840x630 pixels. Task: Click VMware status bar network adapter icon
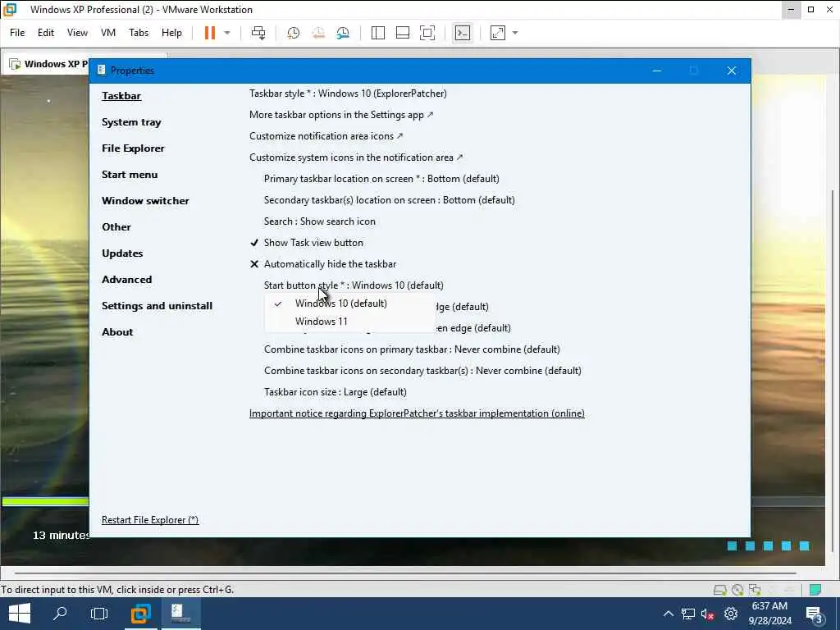(755, 590)
